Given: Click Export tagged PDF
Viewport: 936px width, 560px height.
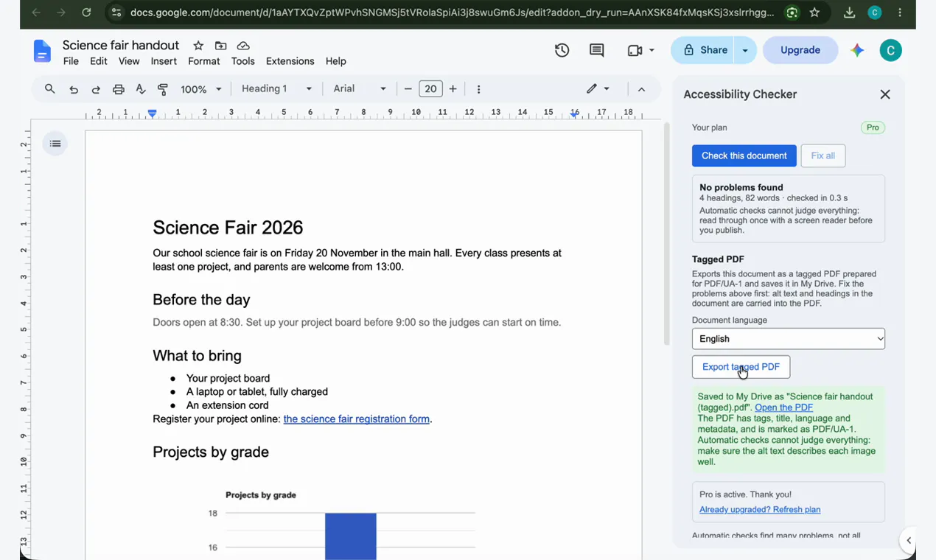Looking at the screenshot, I should click(741, 367).
